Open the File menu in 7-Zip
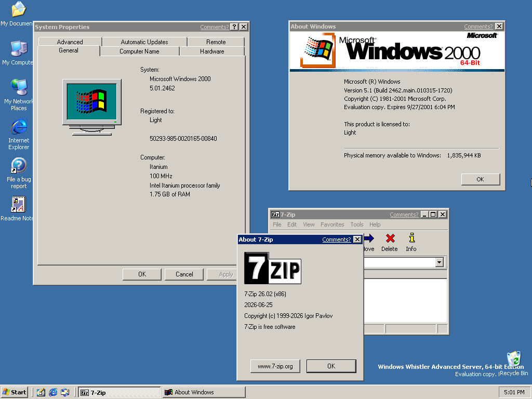 click(x=277, y=224)
